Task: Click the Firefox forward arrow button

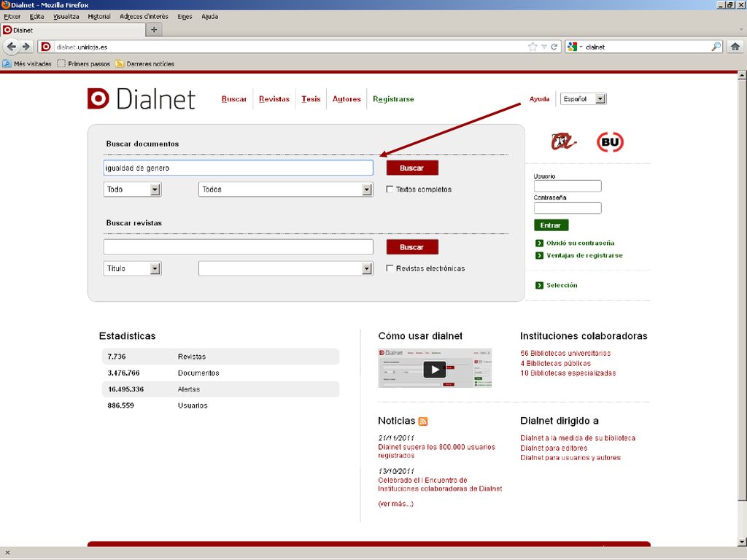Action: (26, 47)
